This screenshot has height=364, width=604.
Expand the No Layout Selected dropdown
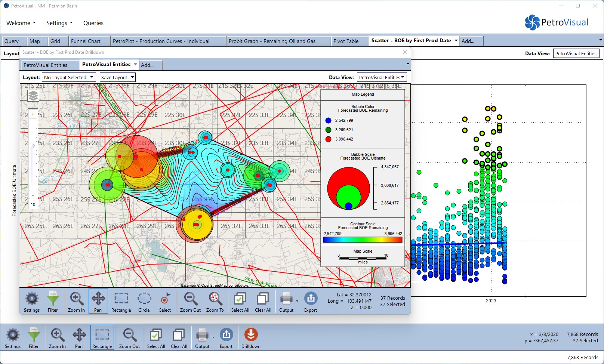[69, 77]
